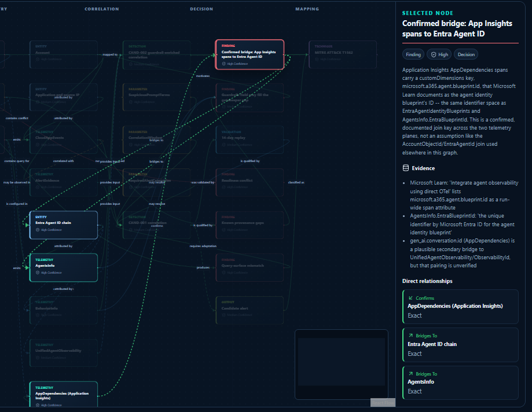532x412 pixels.
Task: Click the 'contains conflict' edge label
Action: (x=17, y=119)
